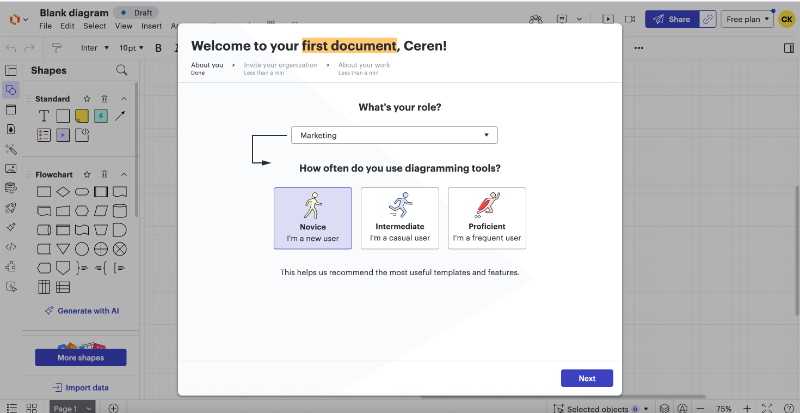Select the cylinder database flowchart shape
Screen dimensions: 800x413
pos(120,211)
